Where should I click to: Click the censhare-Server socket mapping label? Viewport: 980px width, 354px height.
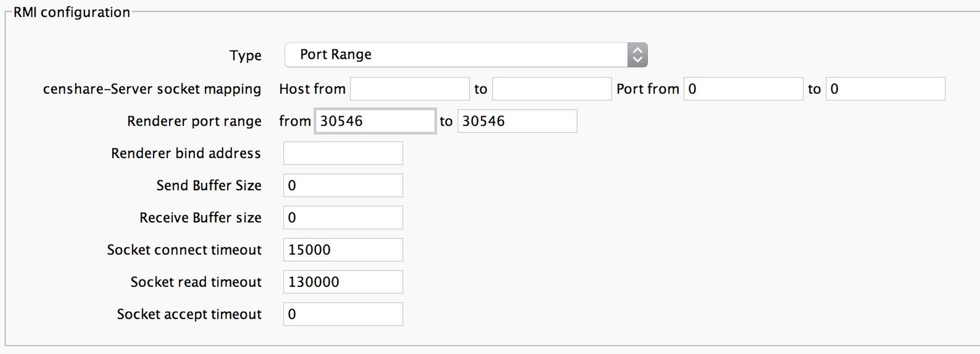pyautogui.click(x=152, y=89)
